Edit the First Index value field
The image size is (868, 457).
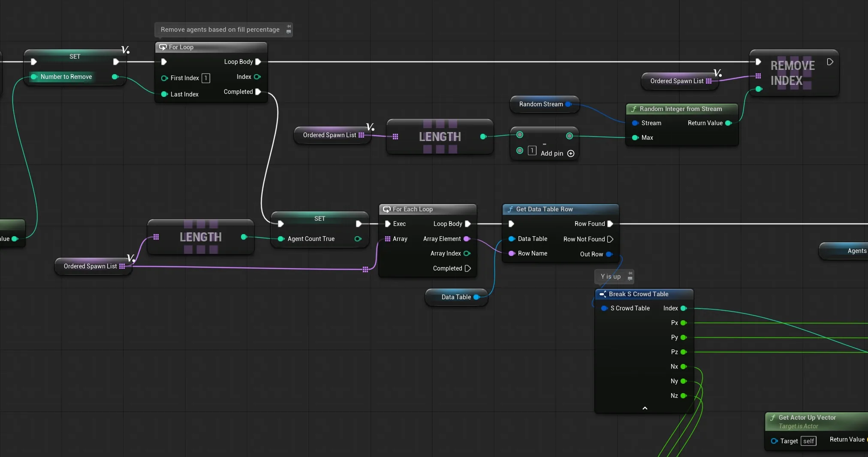pyautogui.click(x=206, y=78)
